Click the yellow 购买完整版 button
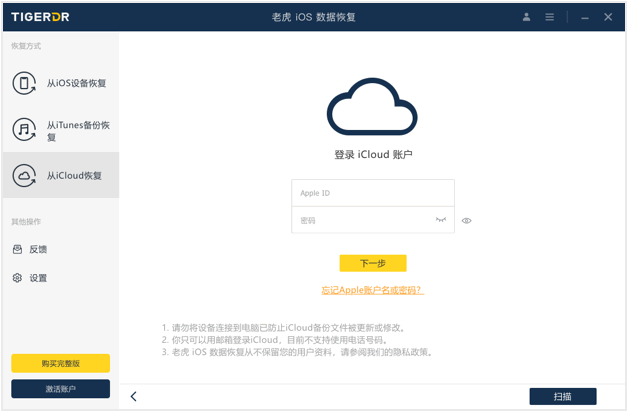 [60, 363]
